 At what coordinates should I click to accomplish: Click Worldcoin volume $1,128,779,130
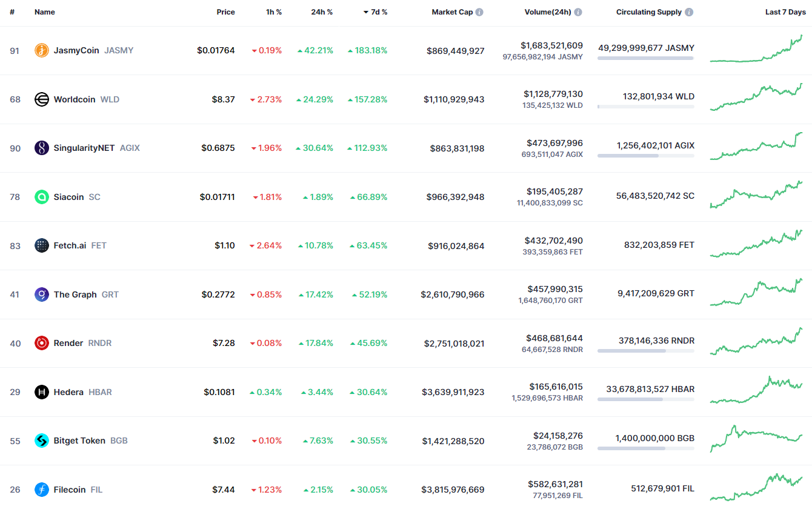553,94
